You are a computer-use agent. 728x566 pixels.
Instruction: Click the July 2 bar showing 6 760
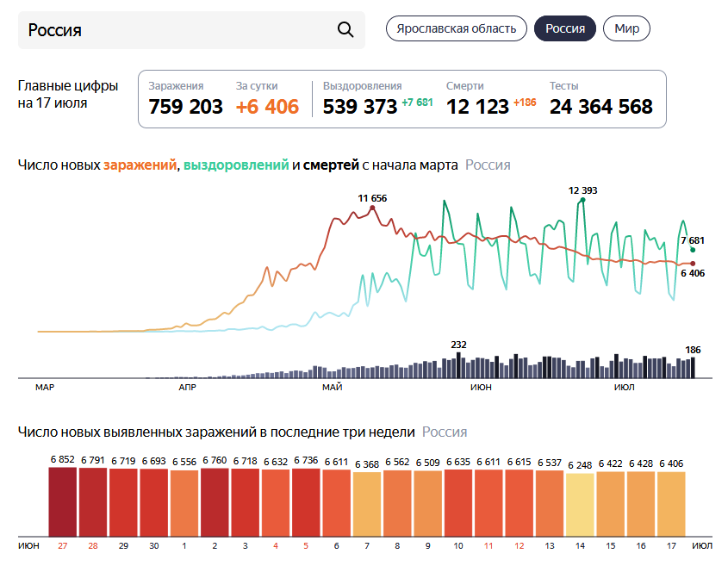(x=215, y=502)
